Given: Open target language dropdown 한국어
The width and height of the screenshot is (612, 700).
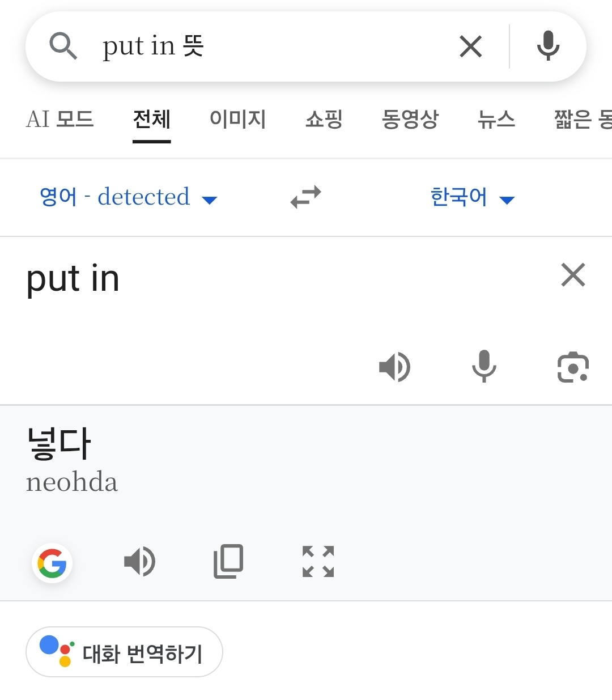Looking at the screenshot, I should pyautogui.click(x=472, y=197).
